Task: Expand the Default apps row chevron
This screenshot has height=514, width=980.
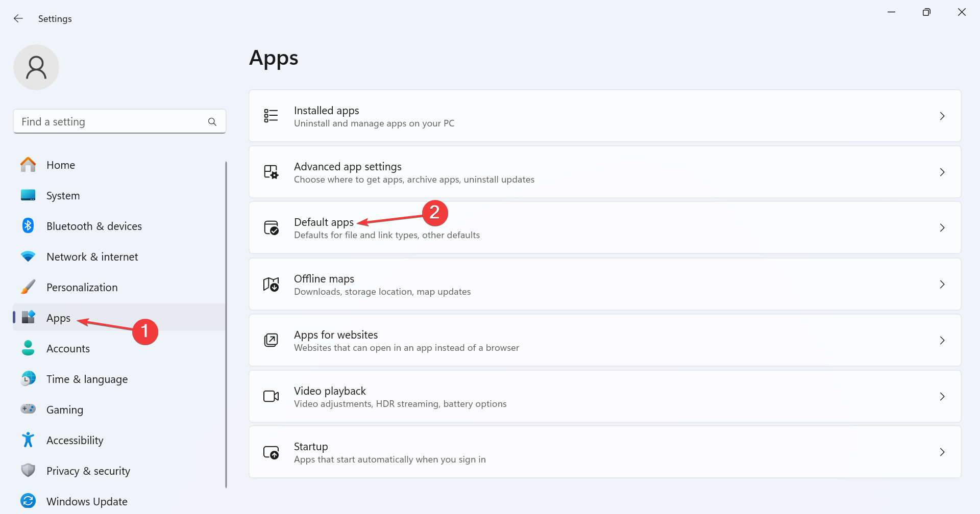Action: pyautogui.click(x=942, y=228)
